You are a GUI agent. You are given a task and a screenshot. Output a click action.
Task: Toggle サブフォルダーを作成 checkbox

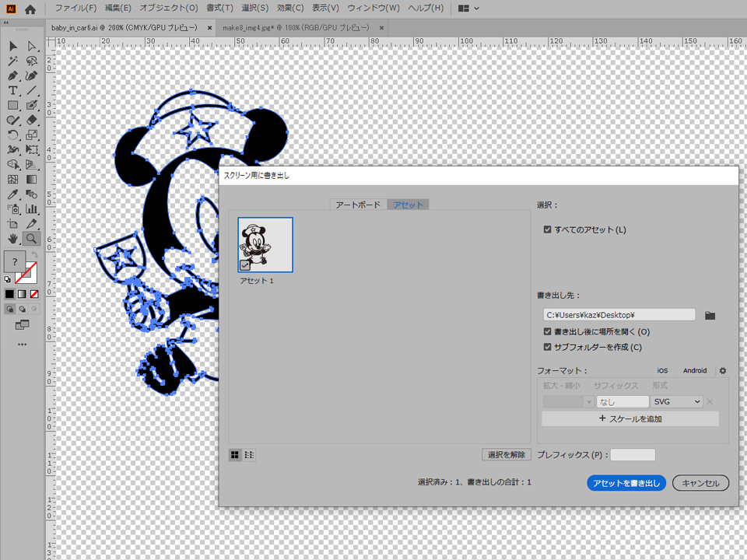tap(547, 347)
